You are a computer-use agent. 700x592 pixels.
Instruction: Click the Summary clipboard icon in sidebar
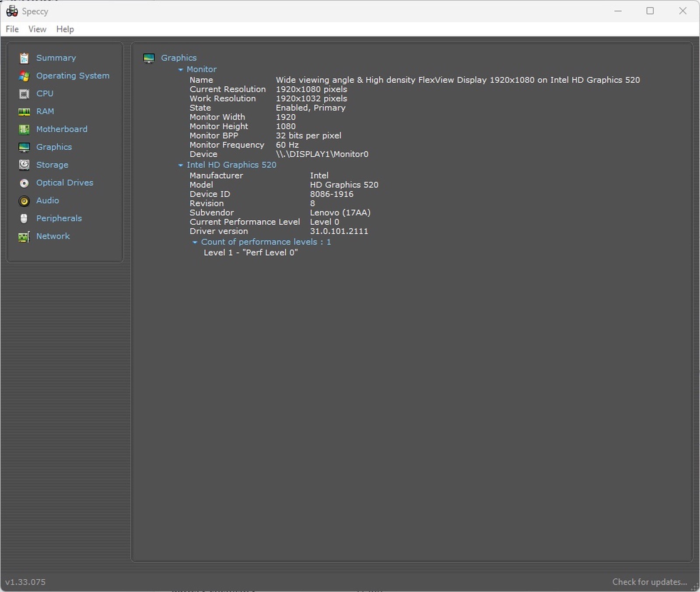[x=24, y=58]
